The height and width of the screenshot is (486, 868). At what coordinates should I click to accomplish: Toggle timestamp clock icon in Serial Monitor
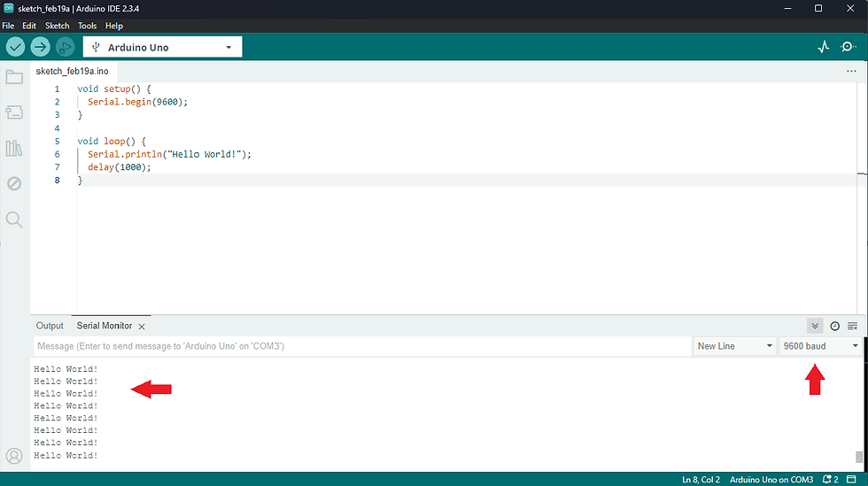click(834, 326)
